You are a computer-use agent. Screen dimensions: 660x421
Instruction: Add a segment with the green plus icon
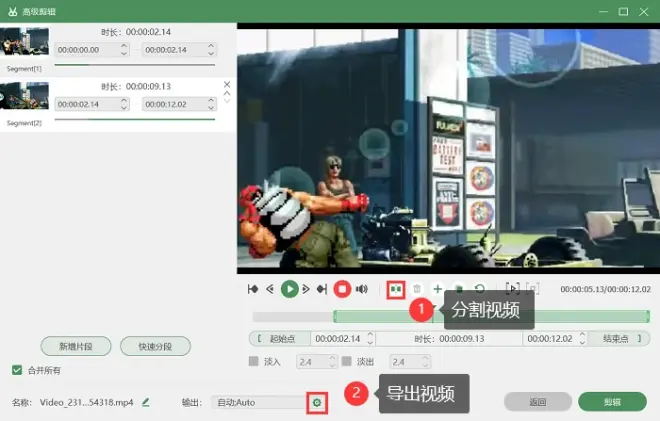coord(437,289)
